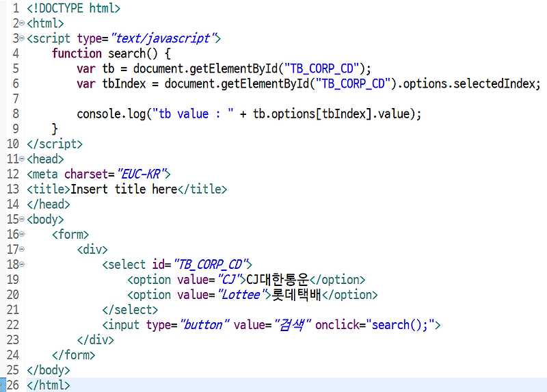The height and width of the screenshot is (392, 547).
Task: Click the option value "Lottee"
Action: click(241, 295)
